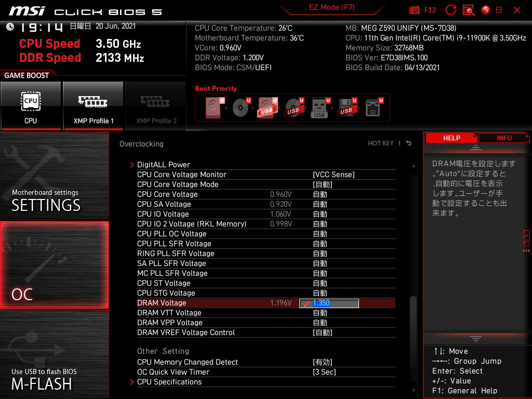Open the language globe icon
Viewport: 532px width, 399px height.
[486, 10]
